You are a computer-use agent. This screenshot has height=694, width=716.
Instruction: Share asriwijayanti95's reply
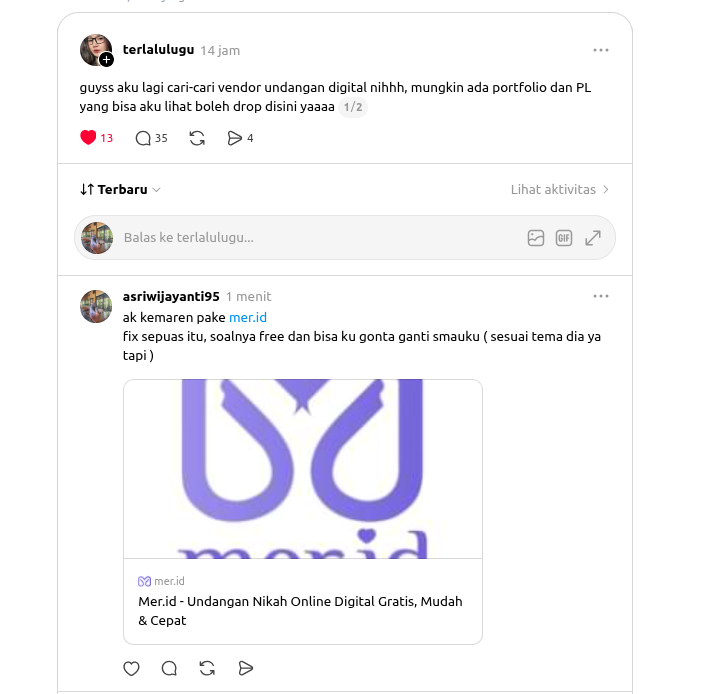point(246,668)
